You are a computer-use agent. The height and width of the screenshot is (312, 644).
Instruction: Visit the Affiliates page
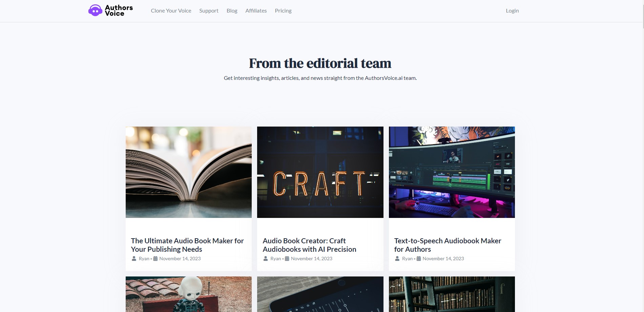pos(256,11)
